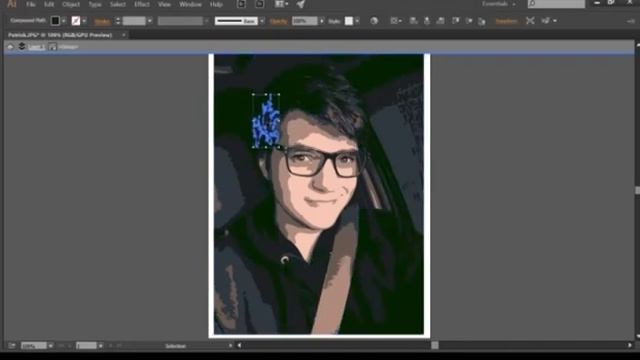Click the stroke weight value field
640x360 pixels.
tap(134, 21)
